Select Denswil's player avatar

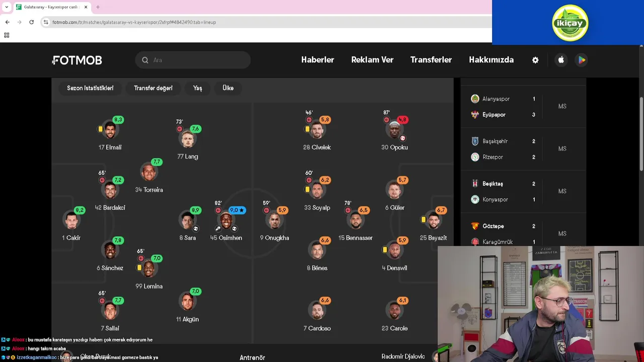tap(395, 250)
